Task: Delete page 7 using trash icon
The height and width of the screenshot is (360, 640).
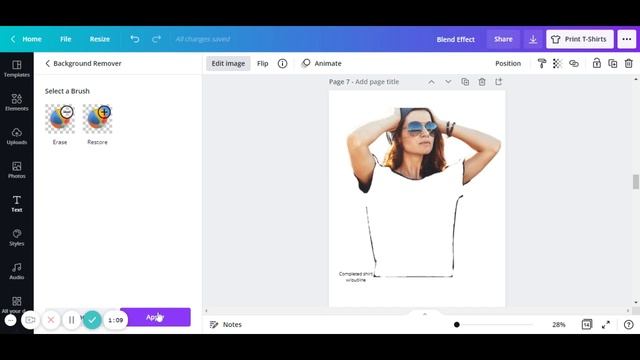Action: point(482,82)
